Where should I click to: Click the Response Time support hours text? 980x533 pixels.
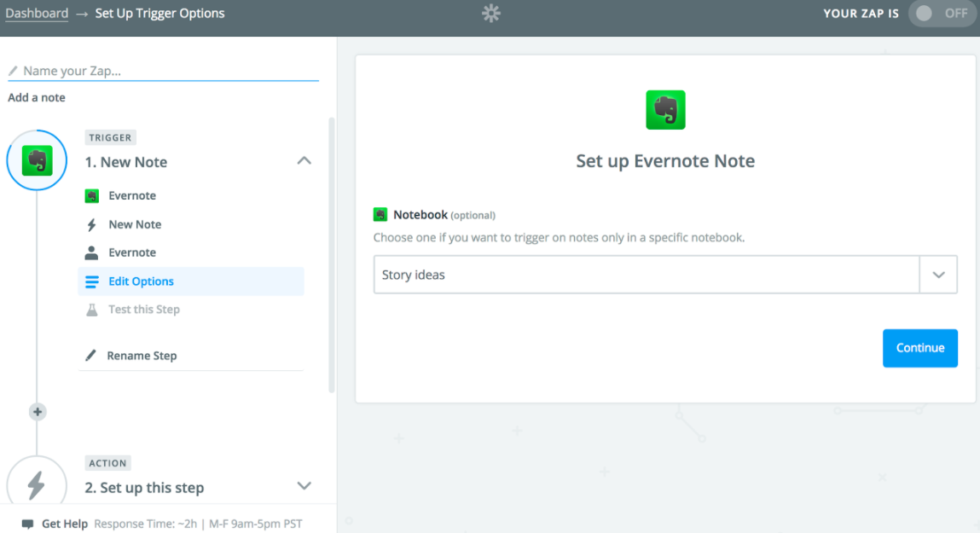[198, 524]
